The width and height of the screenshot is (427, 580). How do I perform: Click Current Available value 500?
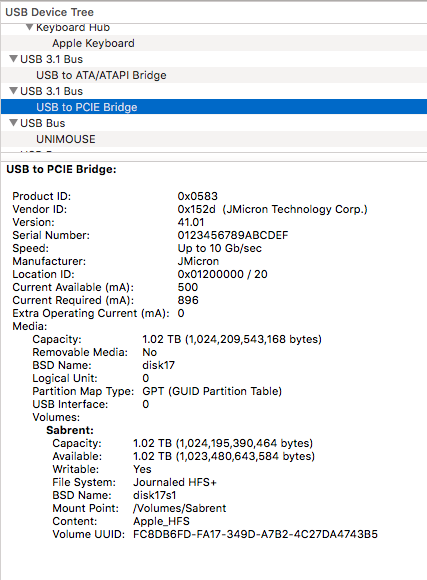pyautogui.click(x=188, y=287)
